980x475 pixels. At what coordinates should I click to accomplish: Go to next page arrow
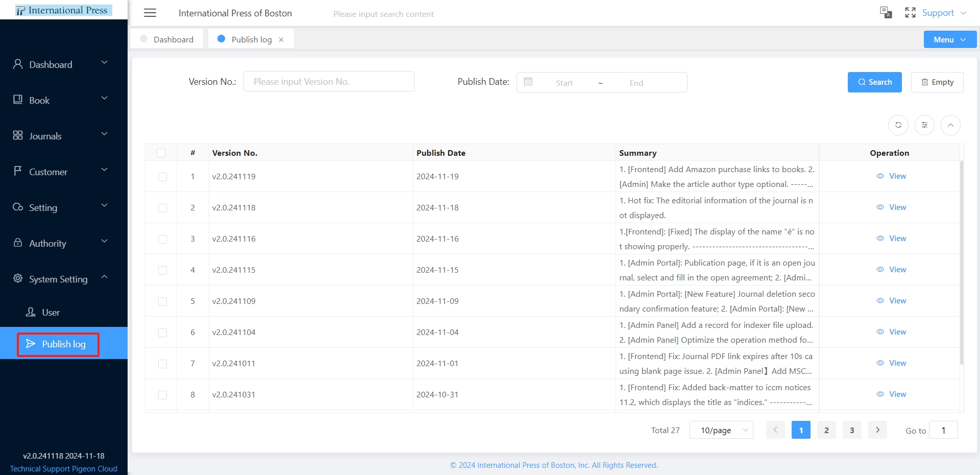877,430
